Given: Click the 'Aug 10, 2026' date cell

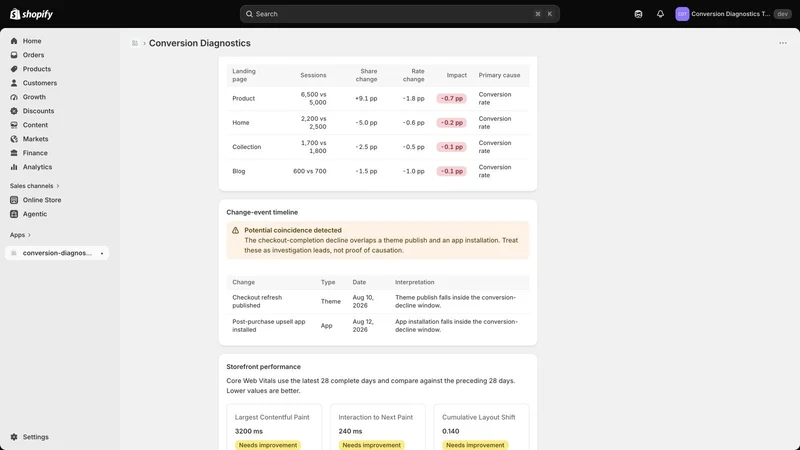Looking at the screenshot, I should point(363,301).
